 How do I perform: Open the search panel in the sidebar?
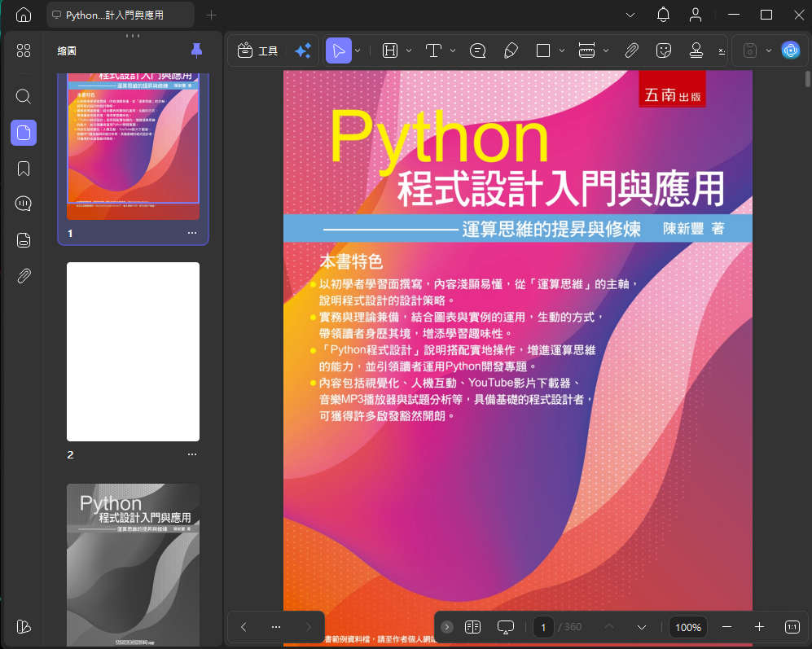[24, 96]
